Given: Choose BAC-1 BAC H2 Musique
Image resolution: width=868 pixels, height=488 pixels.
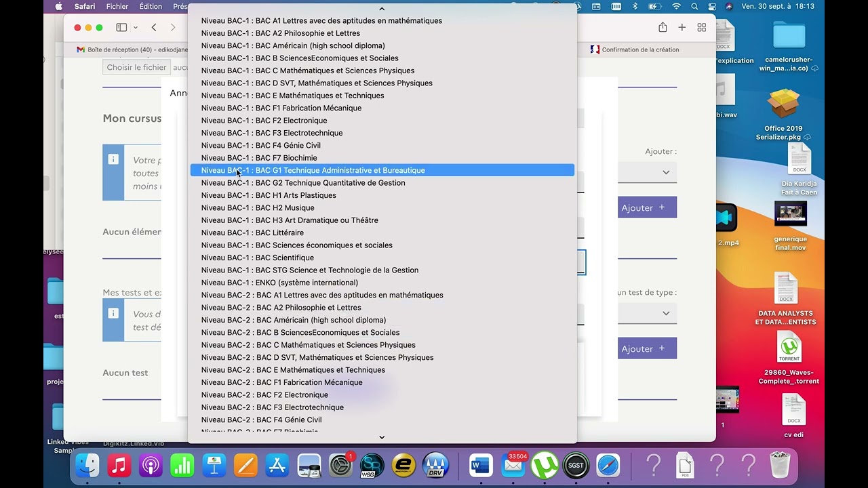Looking at the screenshot, I should pyautogui.click(x=382, y=207).
